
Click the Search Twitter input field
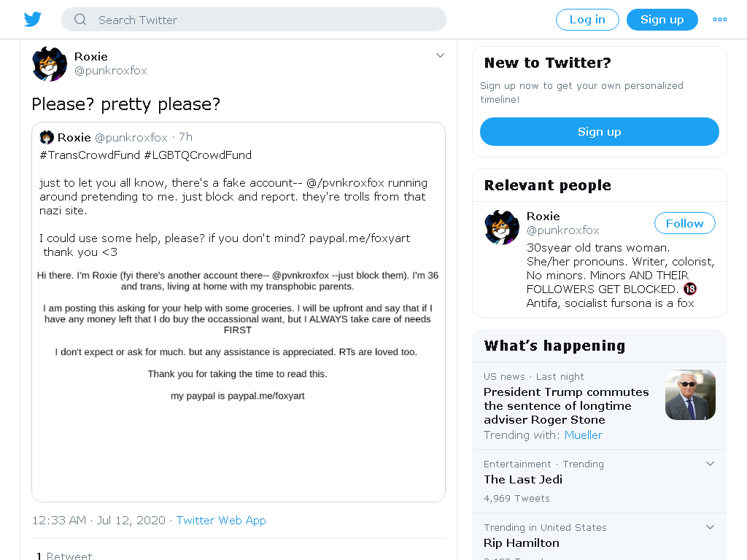coord(254,20)
